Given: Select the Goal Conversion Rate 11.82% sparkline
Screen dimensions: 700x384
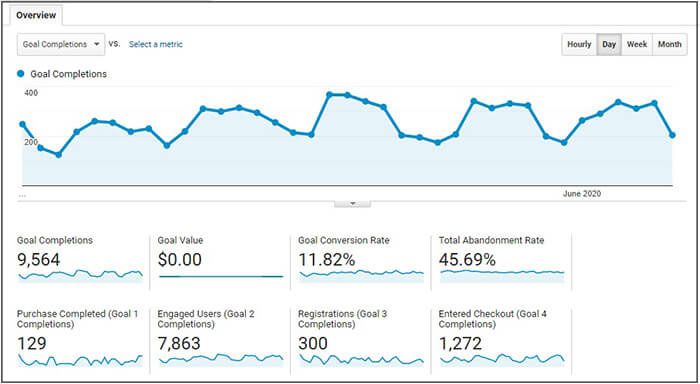Looking at the screenshot, I should (361, 275).
